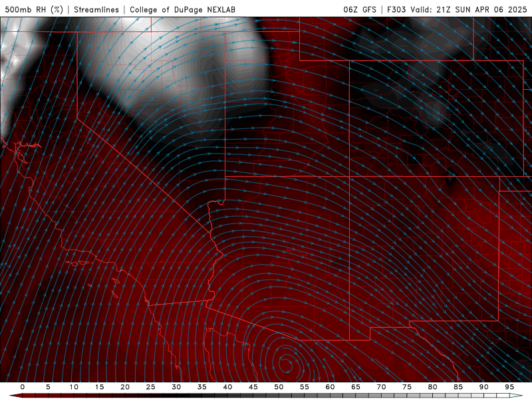Click the '06Z GFS' model run label
The height and width of the screenshot is (399, 532).
(x=360, y=9)
